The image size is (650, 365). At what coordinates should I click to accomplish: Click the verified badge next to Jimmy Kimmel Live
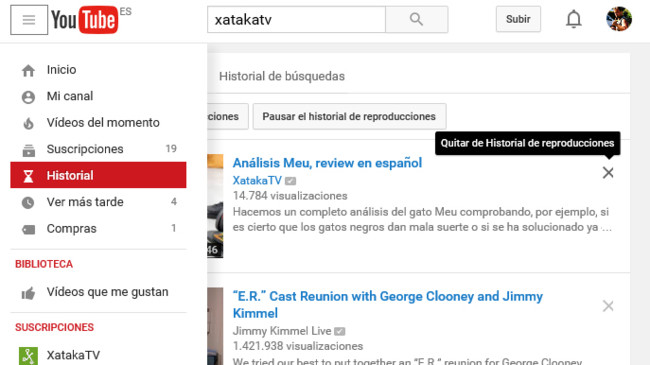[x=340, y=331]
